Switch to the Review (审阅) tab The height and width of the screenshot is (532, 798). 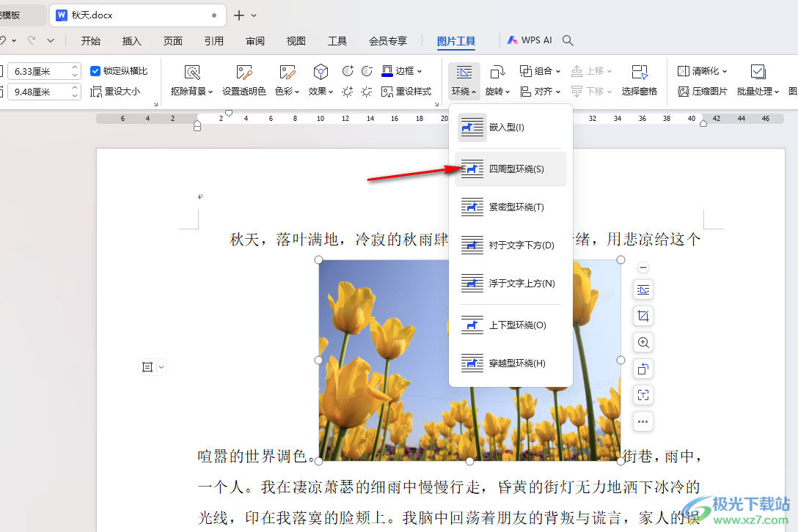[x=255, y=41]
